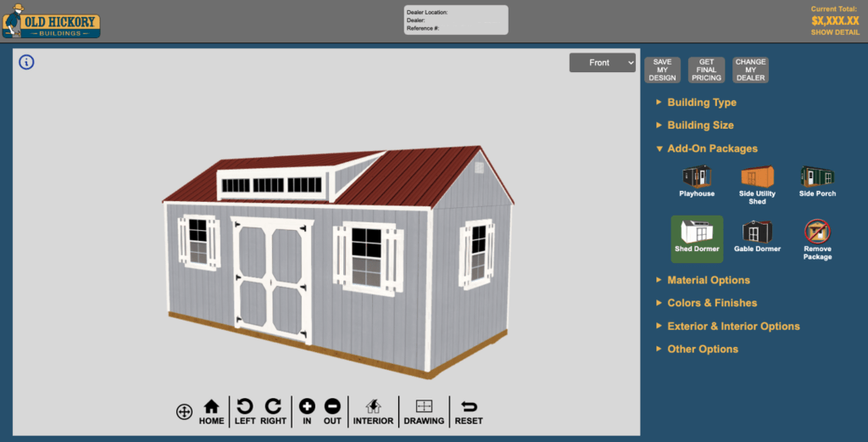Click the Home view icon
This screenshot has height=442, width=868.
click(x=211, y=411)
